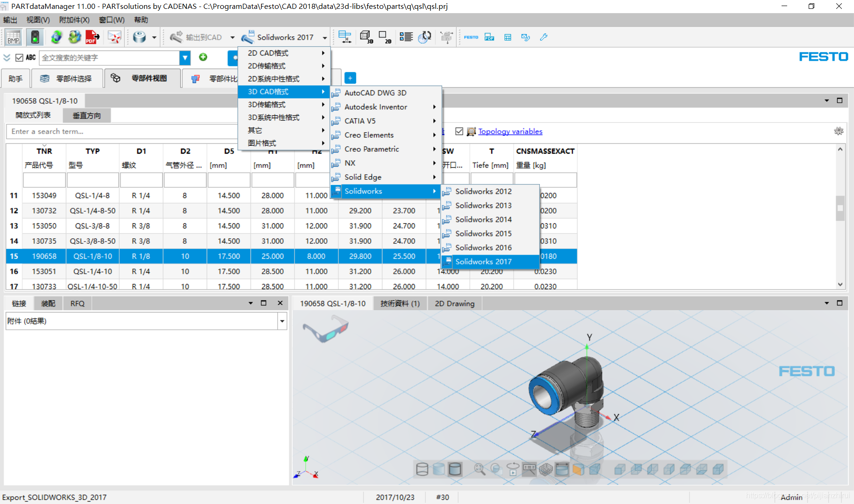The image size is (854, 504).
Task: Switch to the 垂直方向 tab
Action: coord(86,115)
